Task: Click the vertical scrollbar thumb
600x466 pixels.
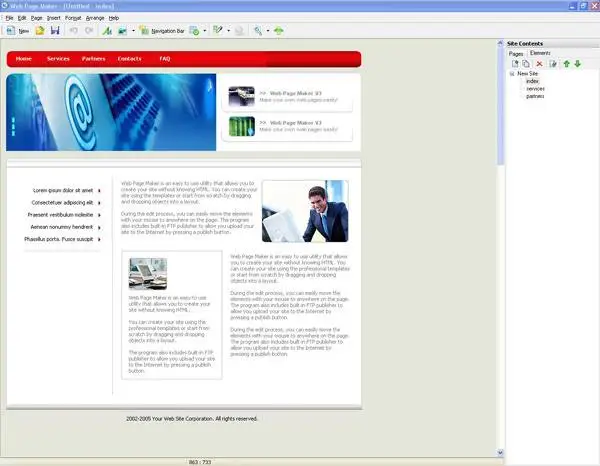Action: click(x=500, y=106)
